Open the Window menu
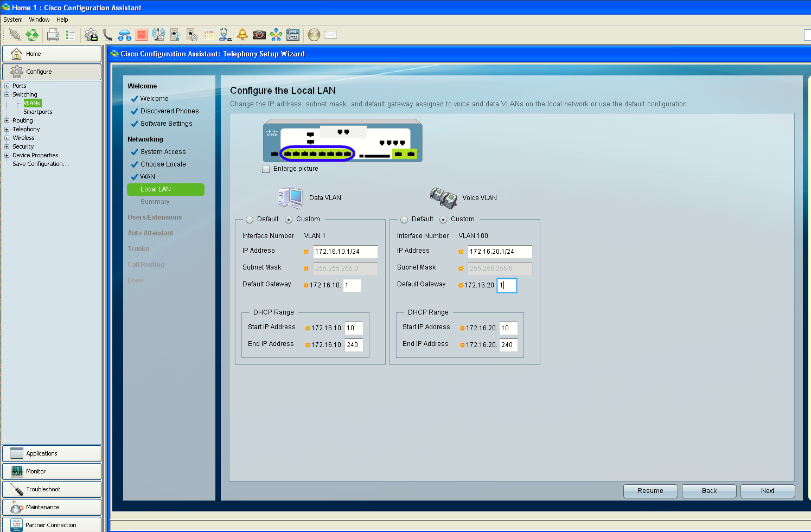The height and width of the screenshot is (532, 811). pyautogui.click(x=40, y=20)
